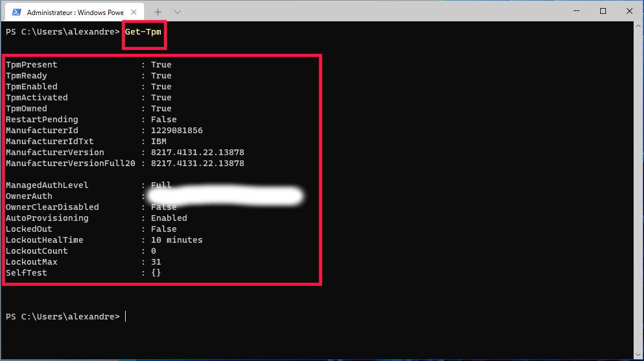
Task: Select the Administrateur : Windows PowerShell tab
Action: coord(75,12)
